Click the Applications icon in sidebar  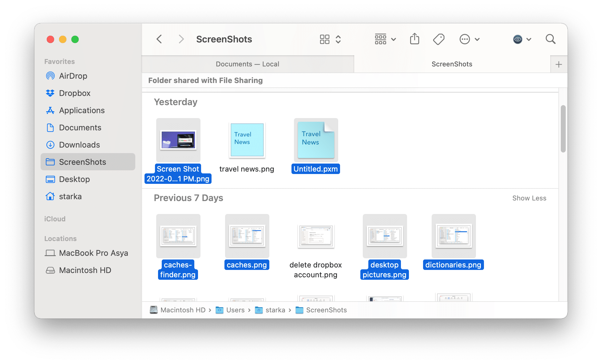point(50,110)
